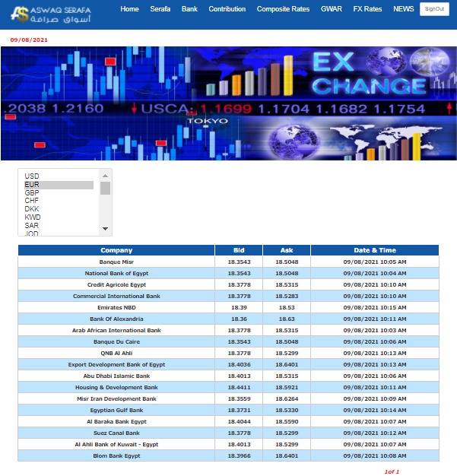Click Bank Of Alexandria name
Viewport: 457px width, 476px height.
116,319
